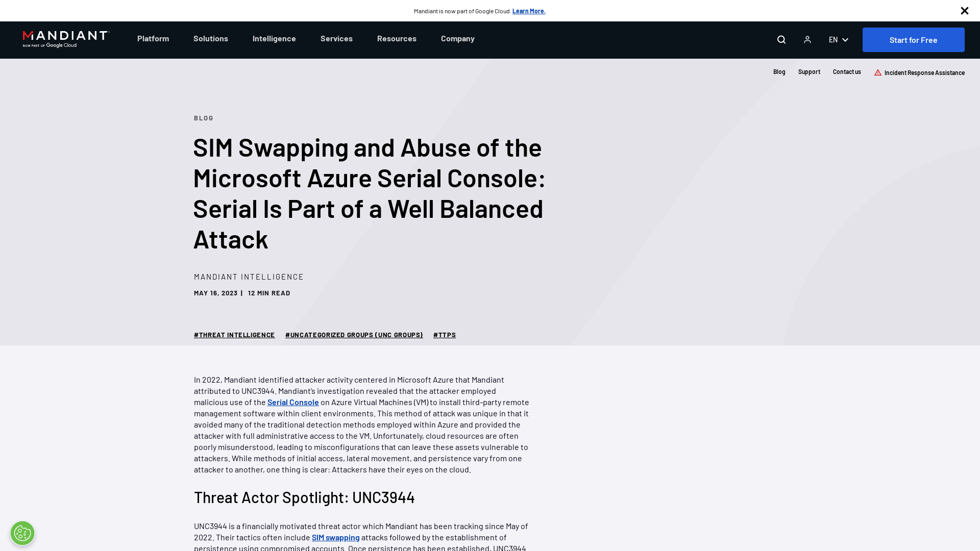Click the Start for Free button
Viewport: 980px width, 551px height.
[913, 40]
